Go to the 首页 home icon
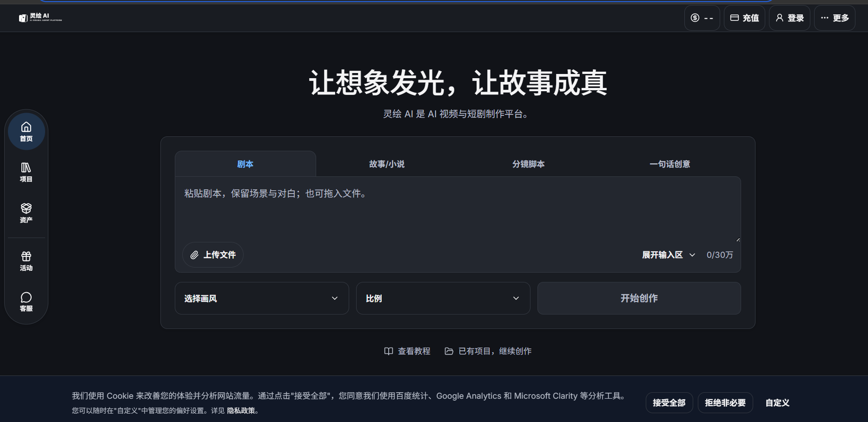Image resolution: width=868 pixels, height=422 pixels. click(27, 132)
